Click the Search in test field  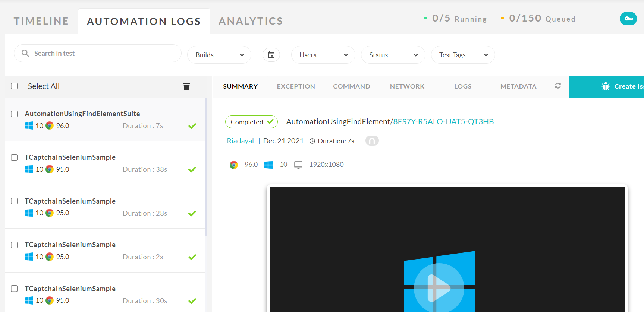pos(98,53)
